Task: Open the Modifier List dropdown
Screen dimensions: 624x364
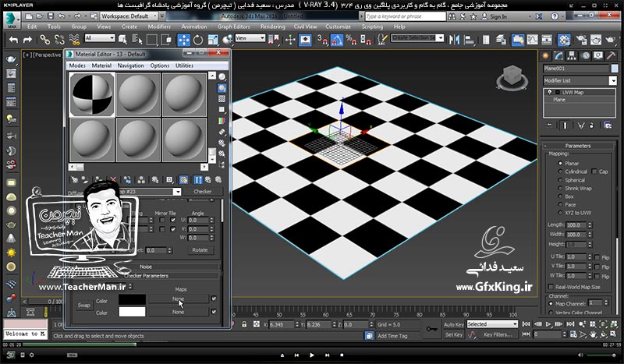Action: (613, 81)
